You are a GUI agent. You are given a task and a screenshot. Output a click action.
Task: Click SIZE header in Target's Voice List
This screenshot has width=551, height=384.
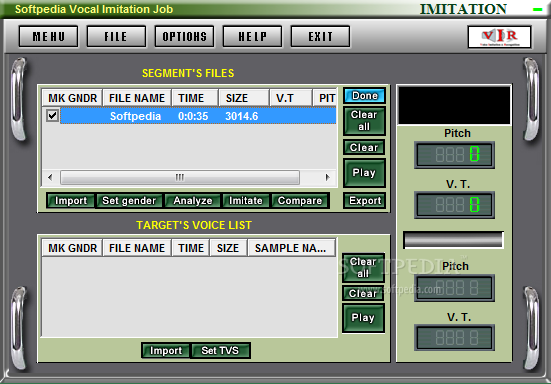pos(229,248)
